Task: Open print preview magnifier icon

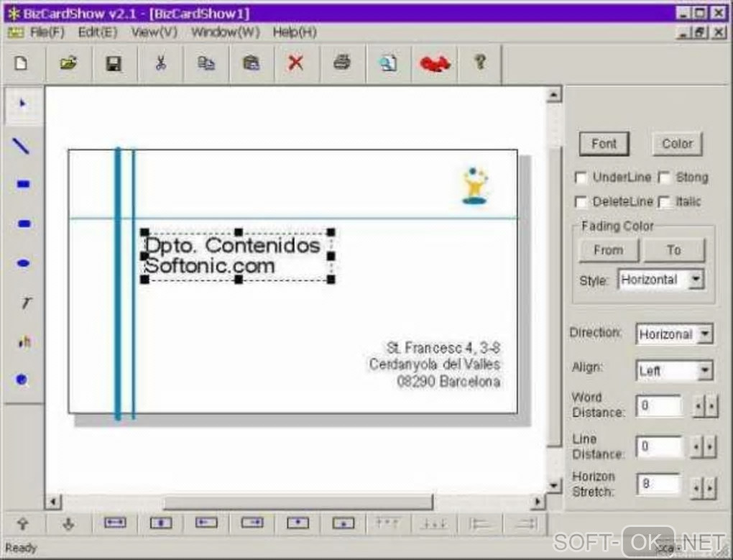Action: tap(387, 63)
